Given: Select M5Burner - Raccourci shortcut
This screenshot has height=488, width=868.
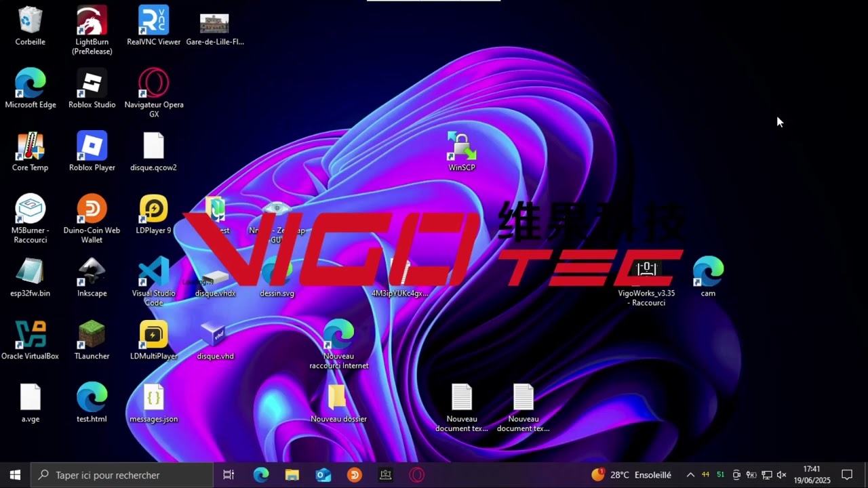Looking at the screenshot, I should tap(31, 219).
